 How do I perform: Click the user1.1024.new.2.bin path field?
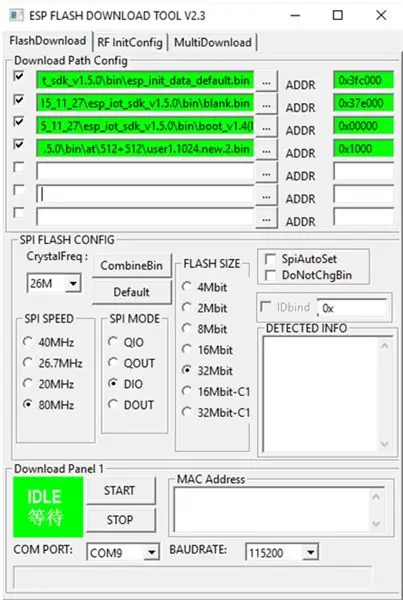pyautogui.click(x=145, y=148)
